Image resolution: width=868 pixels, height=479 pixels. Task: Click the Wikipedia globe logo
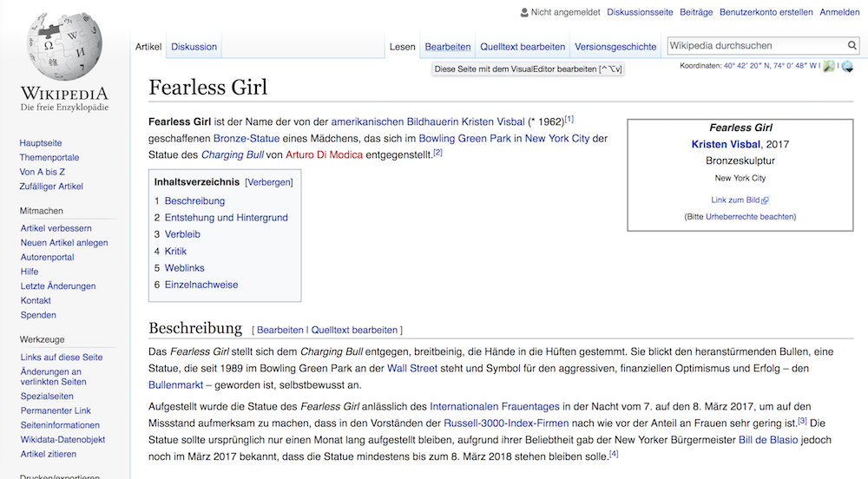(x=65, y=46)
